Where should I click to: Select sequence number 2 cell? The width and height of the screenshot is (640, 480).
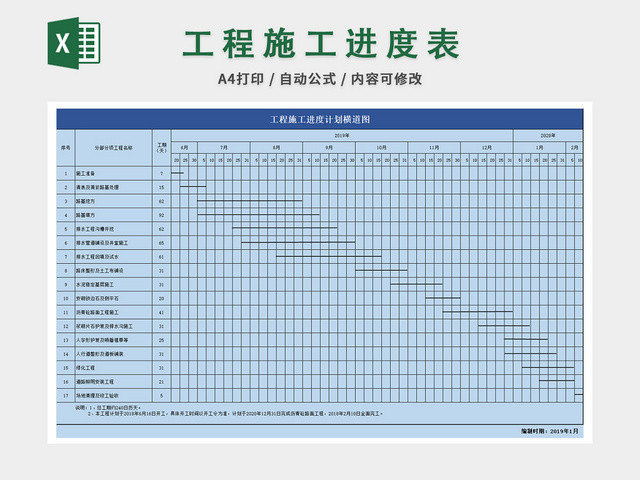pyautogui.click(x=66, y=187)
